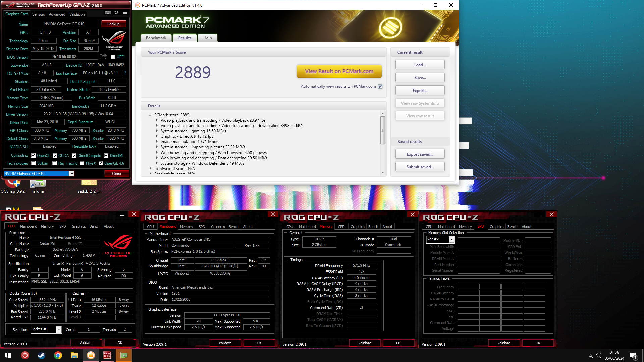Collapse the PCMark score 2889 tree node
The width and height of the screenshot is (644, 362).
(x=150, y=115)
